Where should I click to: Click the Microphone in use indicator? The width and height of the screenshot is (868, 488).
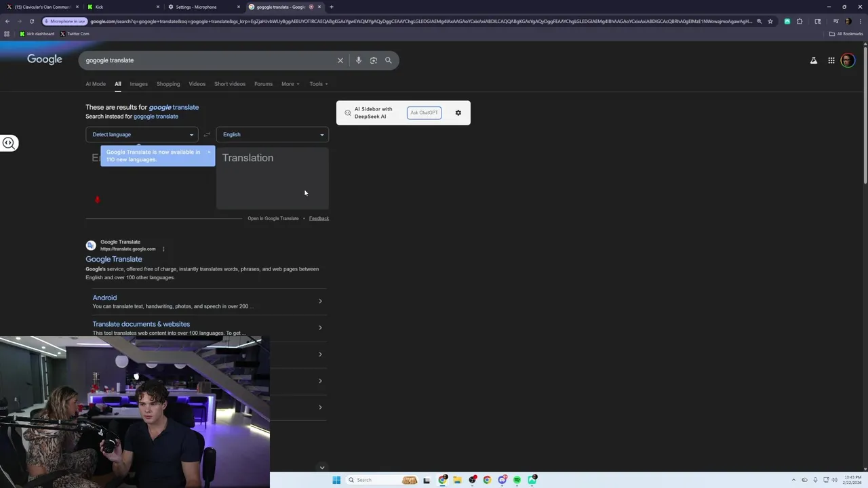65,21
